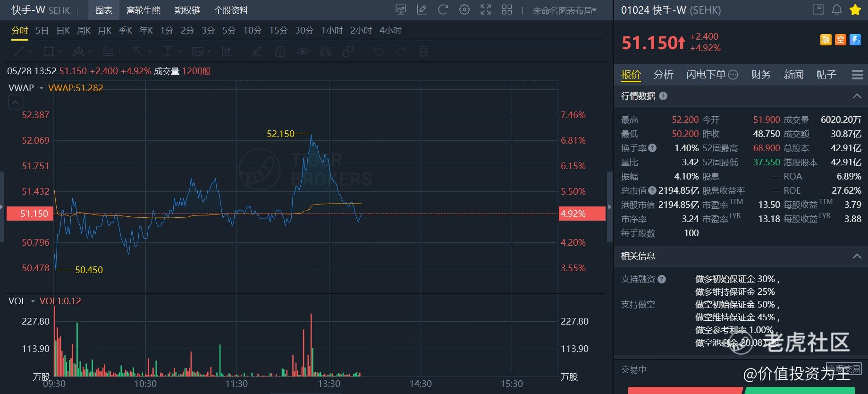Open the 新闻 tab

pyautogui.click(x=793, y=75)
